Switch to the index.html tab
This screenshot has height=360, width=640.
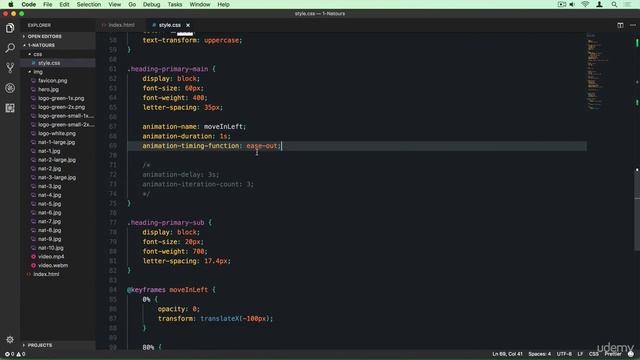pos(122,25)
